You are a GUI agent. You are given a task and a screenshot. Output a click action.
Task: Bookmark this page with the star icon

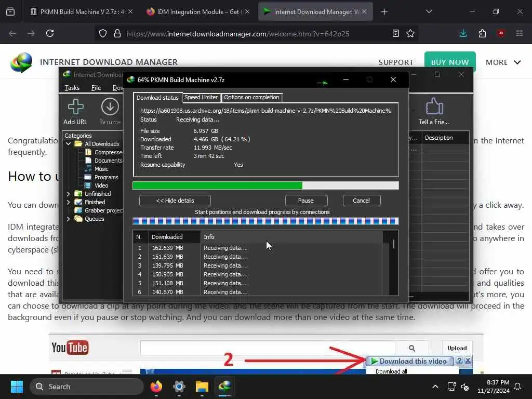410,34
